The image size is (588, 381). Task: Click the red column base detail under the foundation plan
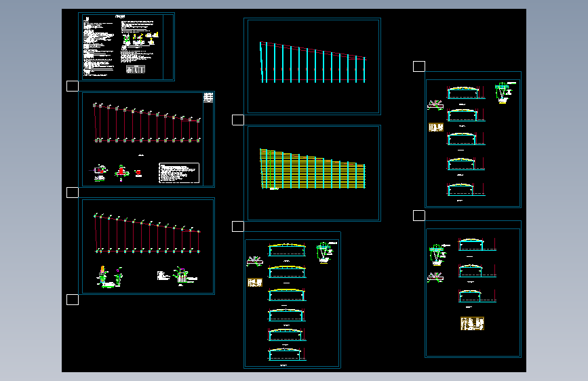(x=121, y=172)
